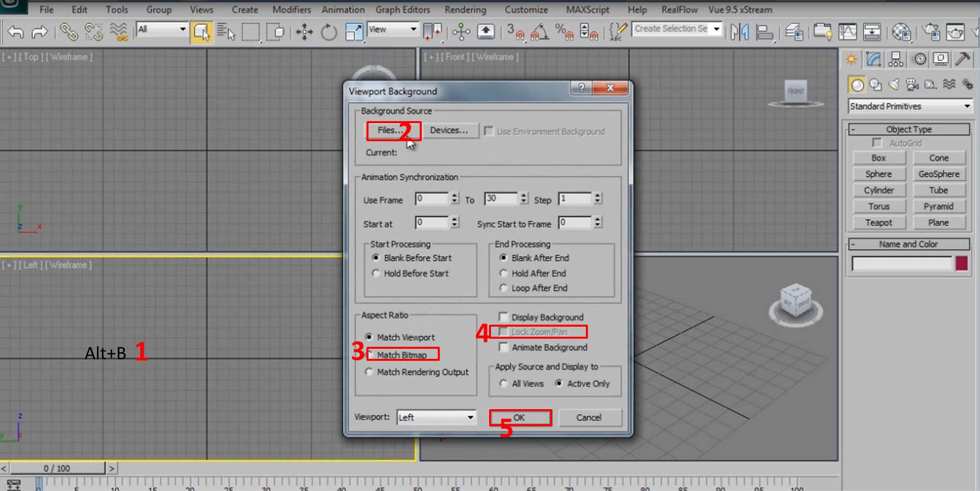This screenshot has height=491, width=980.
Task: Activate the Select Object tool
Action: coord(201,33)
